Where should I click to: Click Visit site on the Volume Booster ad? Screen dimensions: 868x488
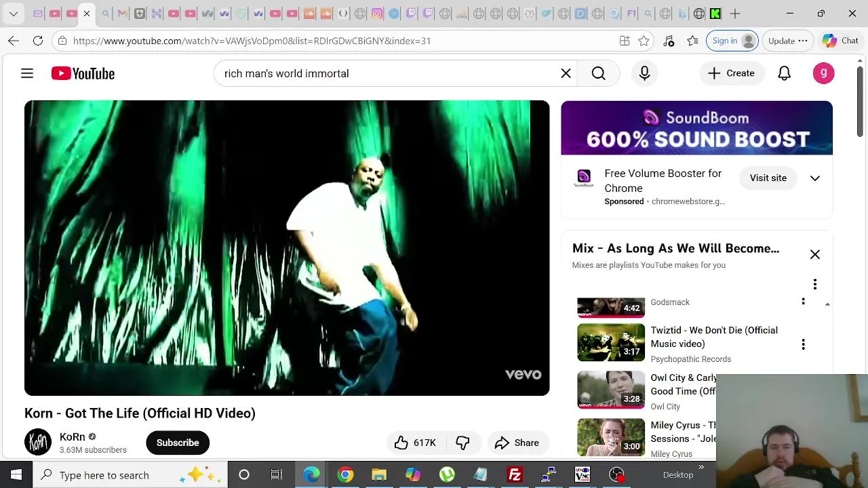[x=768, y=178]
